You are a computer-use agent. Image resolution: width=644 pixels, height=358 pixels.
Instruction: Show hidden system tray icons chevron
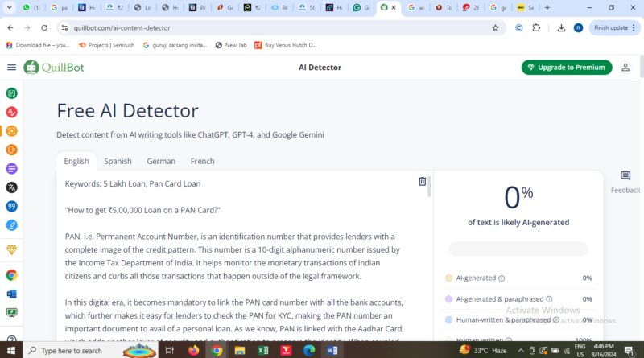(x=520, y=351)
